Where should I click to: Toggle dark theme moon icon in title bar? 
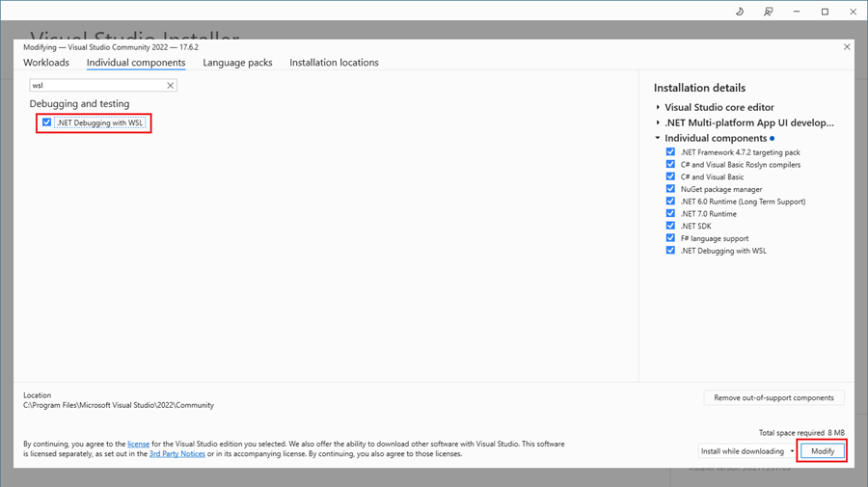coord(740,12)
